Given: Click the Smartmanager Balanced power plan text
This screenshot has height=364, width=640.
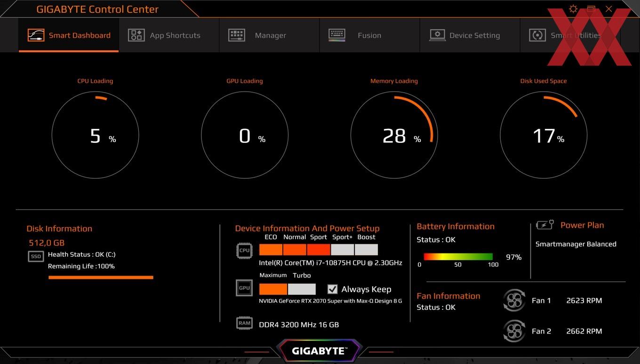Looking at the screenshot, I should (x=576, y=244).
